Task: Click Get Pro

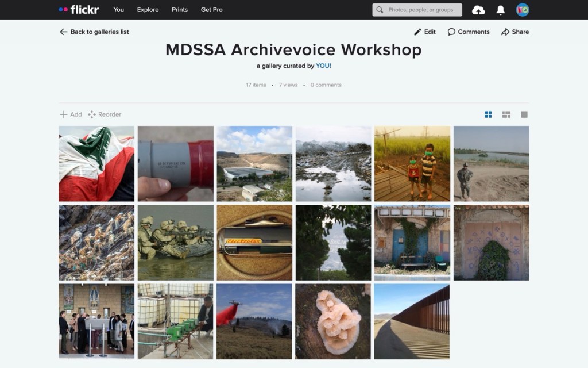Action: [211, 10]
